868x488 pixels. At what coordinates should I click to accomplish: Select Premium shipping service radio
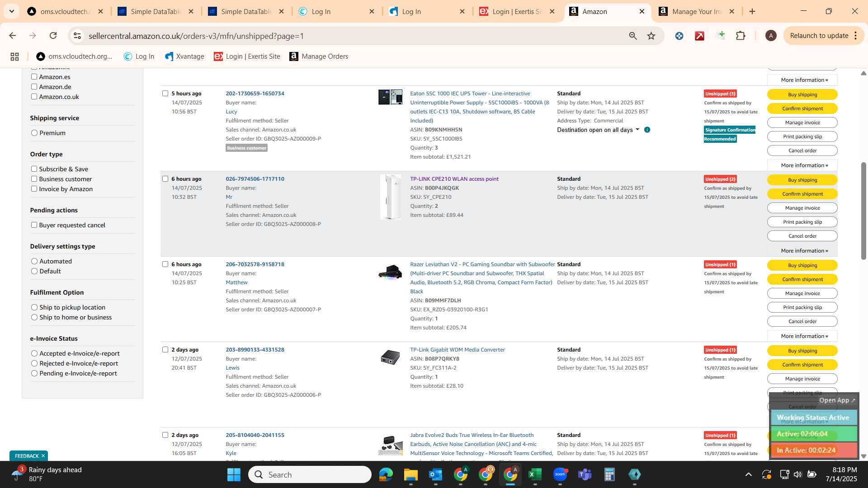pyautogui.click(x=34, y=133)
